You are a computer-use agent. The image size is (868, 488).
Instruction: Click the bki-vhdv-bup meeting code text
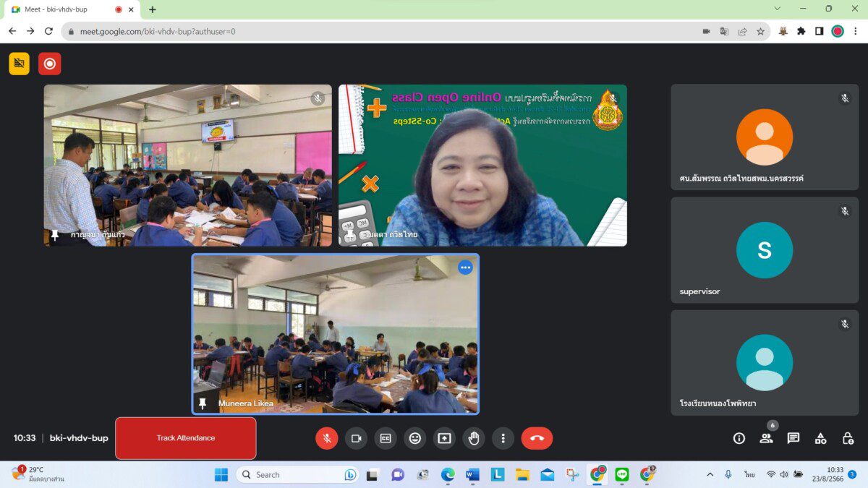79,438
